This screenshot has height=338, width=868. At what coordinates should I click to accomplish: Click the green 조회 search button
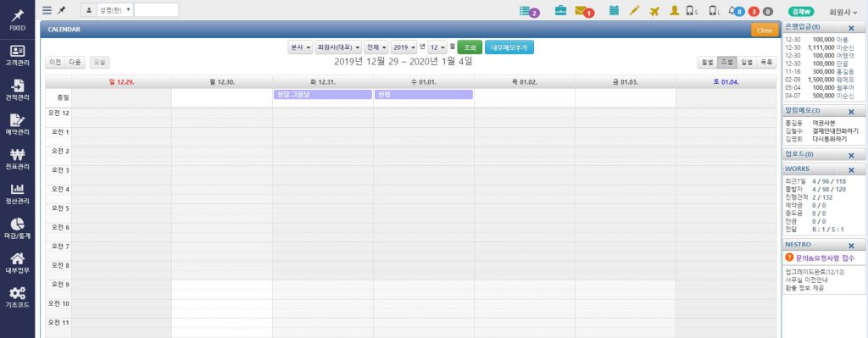(470, 47)
